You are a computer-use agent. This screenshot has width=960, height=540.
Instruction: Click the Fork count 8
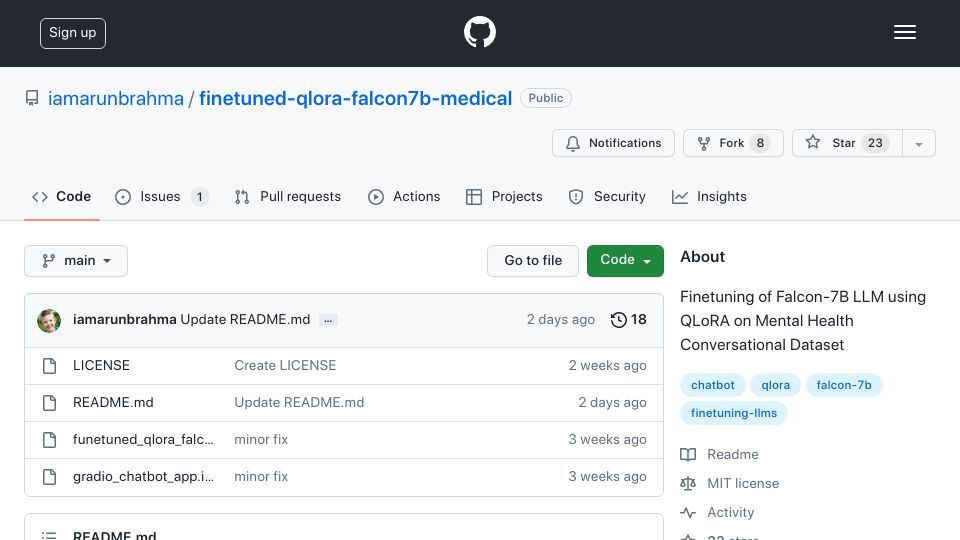click(760, 143)
